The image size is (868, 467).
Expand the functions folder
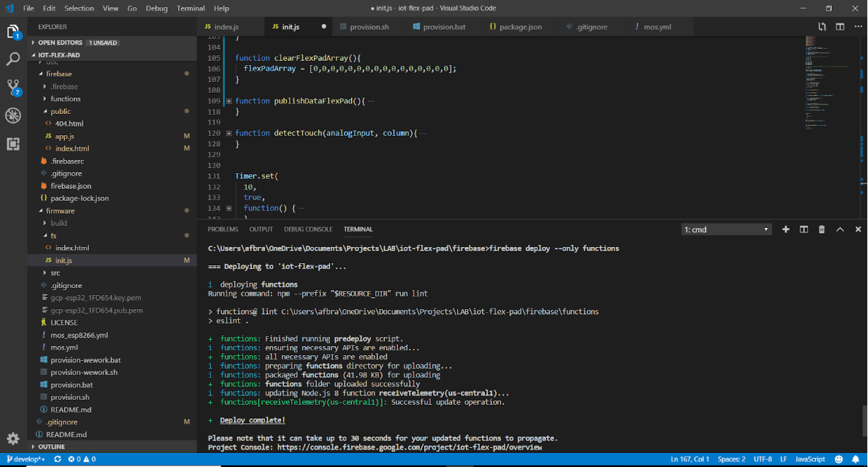[x=65, y=98]
